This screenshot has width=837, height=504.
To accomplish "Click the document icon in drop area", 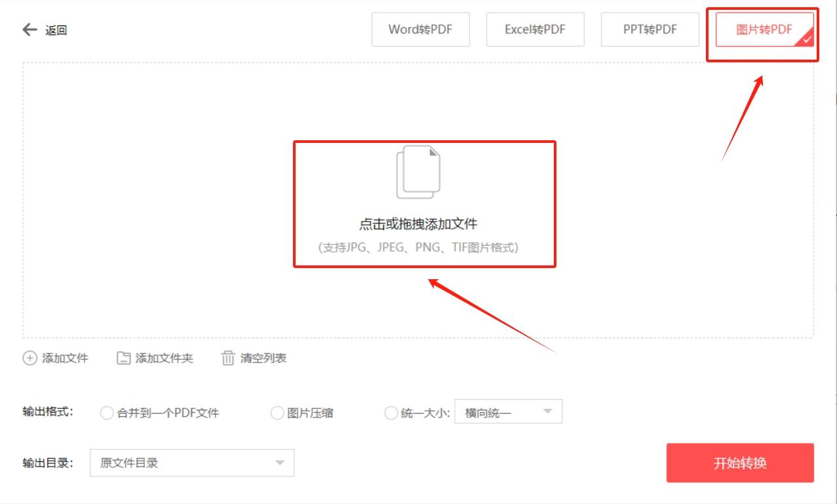I will click(x=418, y=172).
